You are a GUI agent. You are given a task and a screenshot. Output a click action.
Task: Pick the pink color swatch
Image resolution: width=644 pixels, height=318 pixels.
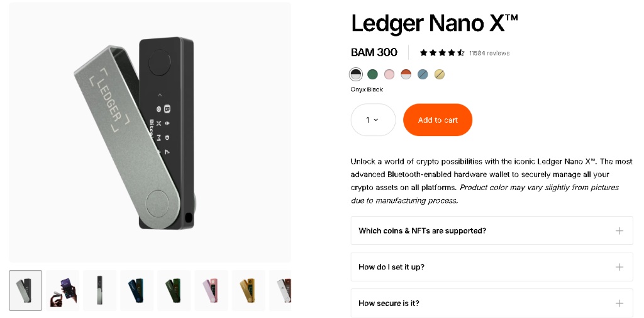point(389,74)
